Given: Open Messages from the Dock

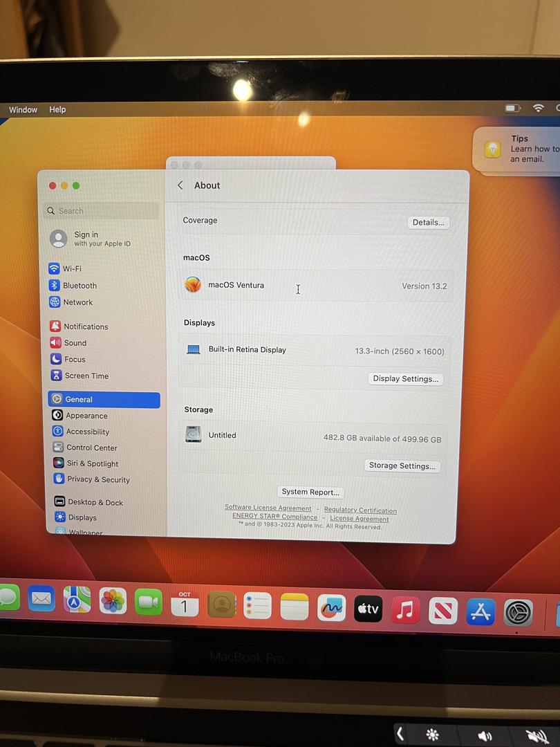Looking at the screenshot, I should (7, 598).
